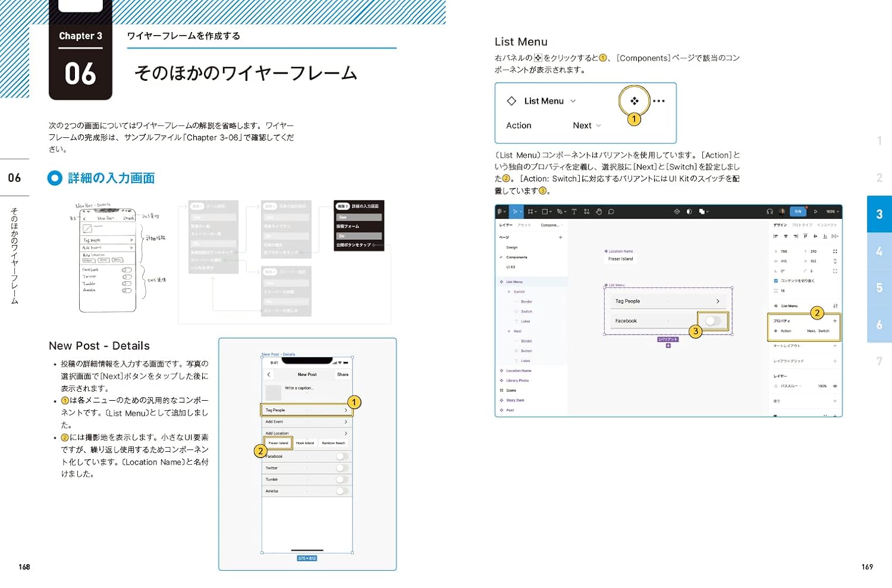892x588 pixels.
Task: Select the Hand tool
Action: pyautogui.click(x=599, y=211)
